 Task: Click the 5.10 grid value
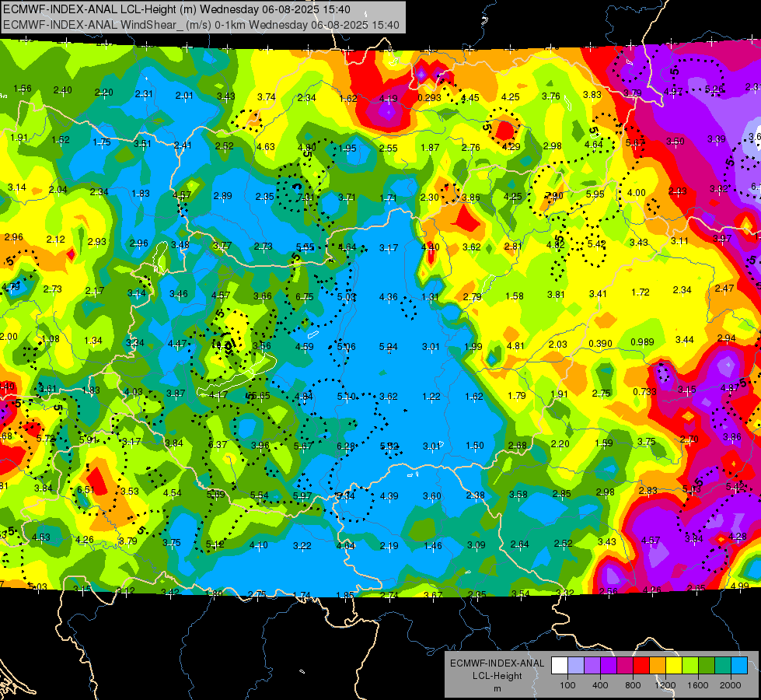tap(346, 397)
